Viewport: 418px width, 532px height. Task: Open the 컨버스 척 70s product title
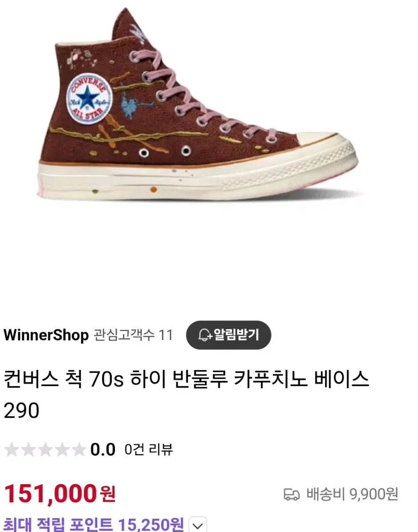(186, 395)
